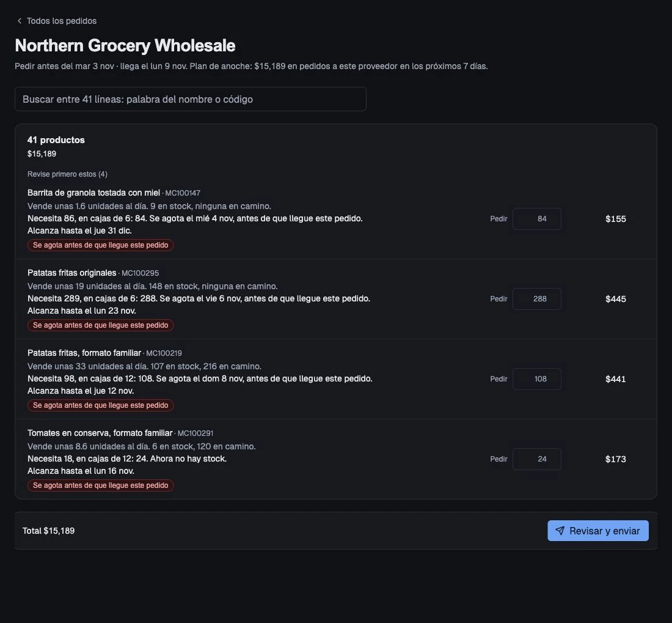Viewport: 672px width, 623px height.
Task: Click product code MC100147
Action: pyautogui.click(x=183, y=193)
